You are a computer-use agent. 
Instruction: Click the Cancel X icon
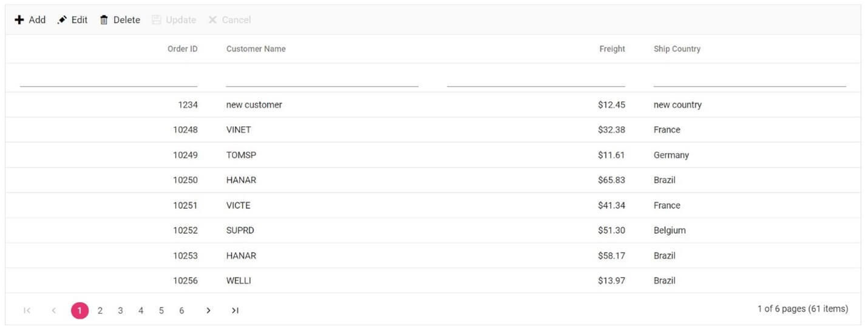[x=212, y=20]
